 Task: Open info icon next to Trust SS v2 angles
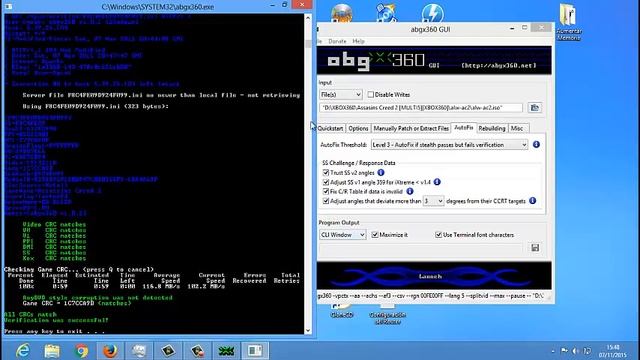[381, 173]
